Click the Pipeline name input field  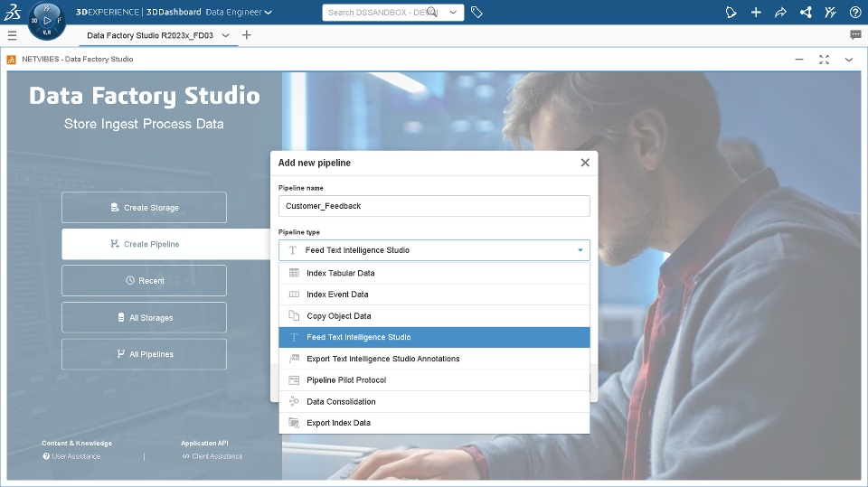[x=434, y=206]
